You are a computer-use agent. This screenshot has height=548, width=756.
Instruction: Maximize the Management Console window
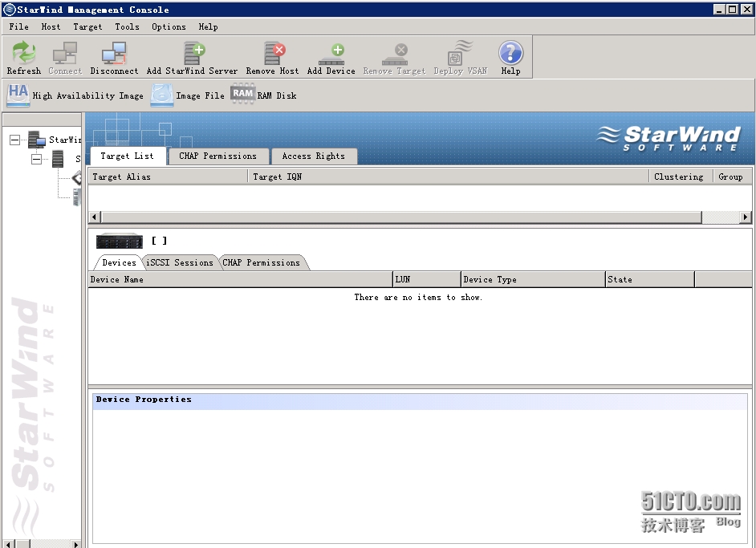click(x=732, y=9)
